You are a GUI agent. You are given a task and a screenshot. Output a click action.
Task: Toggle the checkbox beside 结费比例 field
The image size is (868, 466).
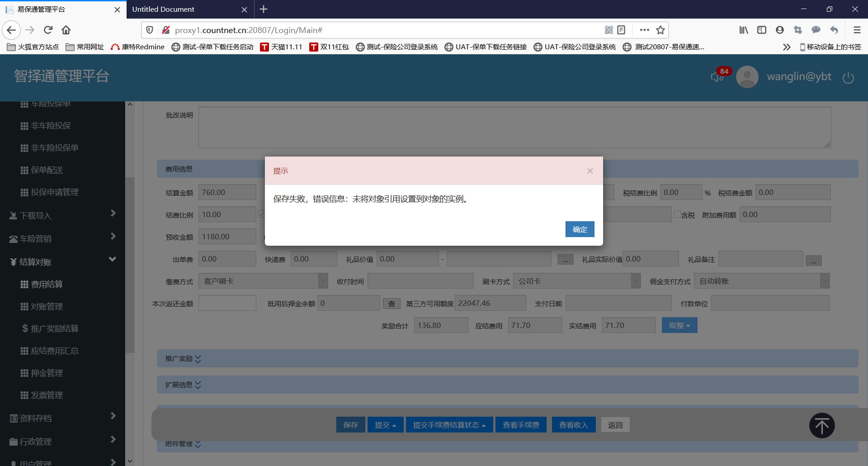pos(261,214)
